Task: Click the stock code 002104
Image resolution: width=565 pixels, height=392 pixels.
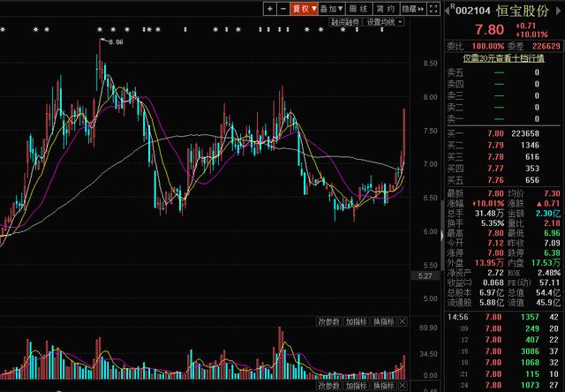Action: pos(473,11)
